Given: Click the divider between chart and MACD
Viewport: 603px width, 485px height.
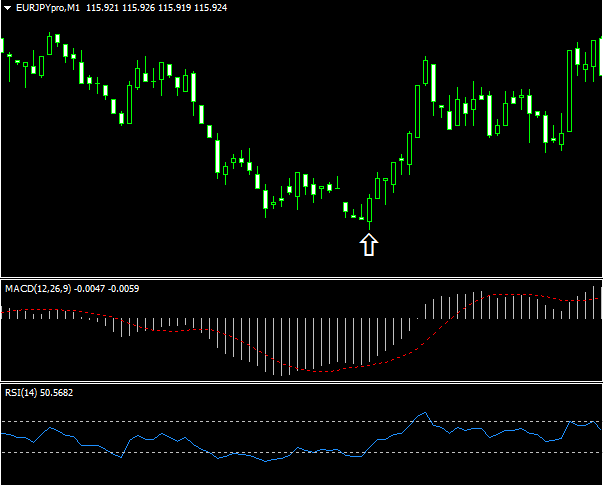Looking at the screenshot, I should (x=300, y=277).
